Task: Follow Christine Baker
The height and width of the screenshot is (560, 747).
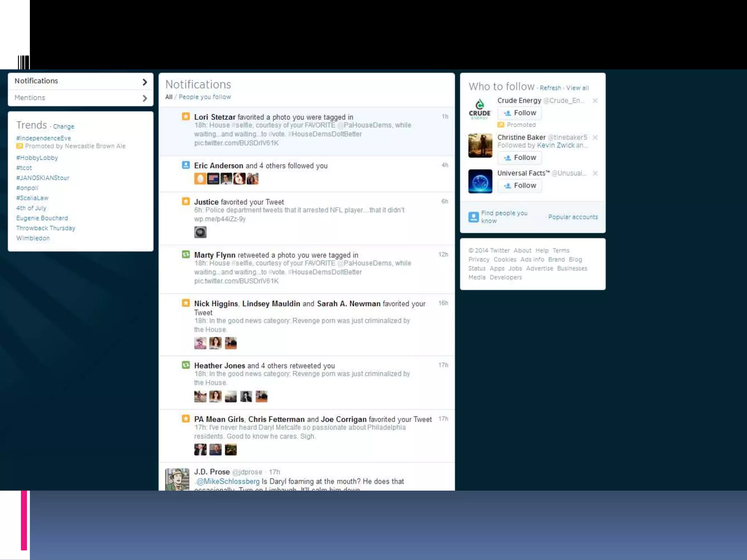Action: (520, 157)
